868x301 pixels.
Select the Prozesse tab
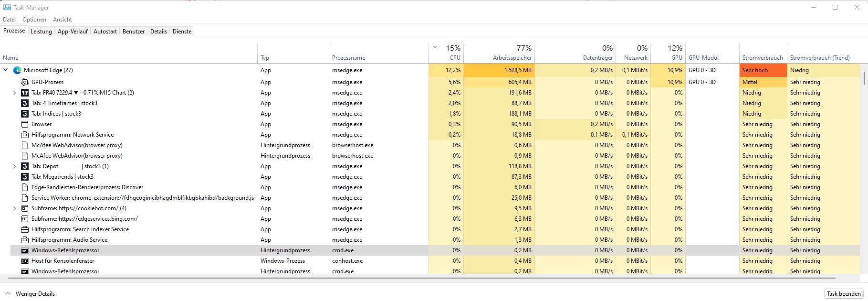pyautogui.click(x=14, y=31)
